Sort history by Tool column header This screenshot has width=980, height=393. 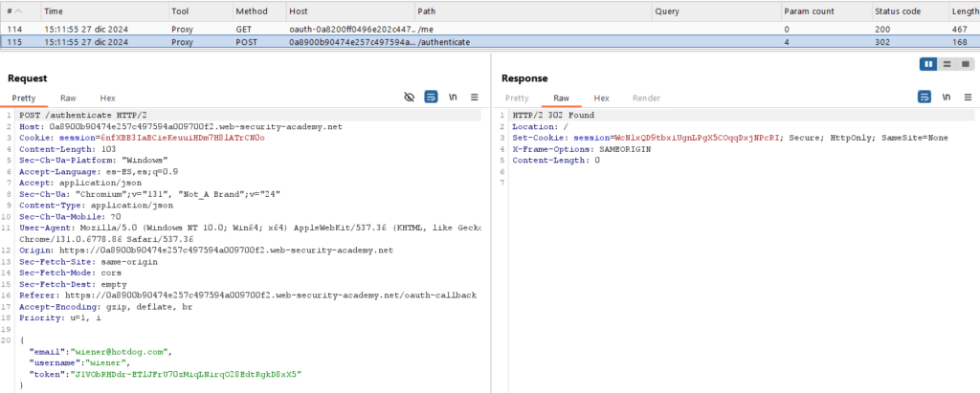[201, 11]
